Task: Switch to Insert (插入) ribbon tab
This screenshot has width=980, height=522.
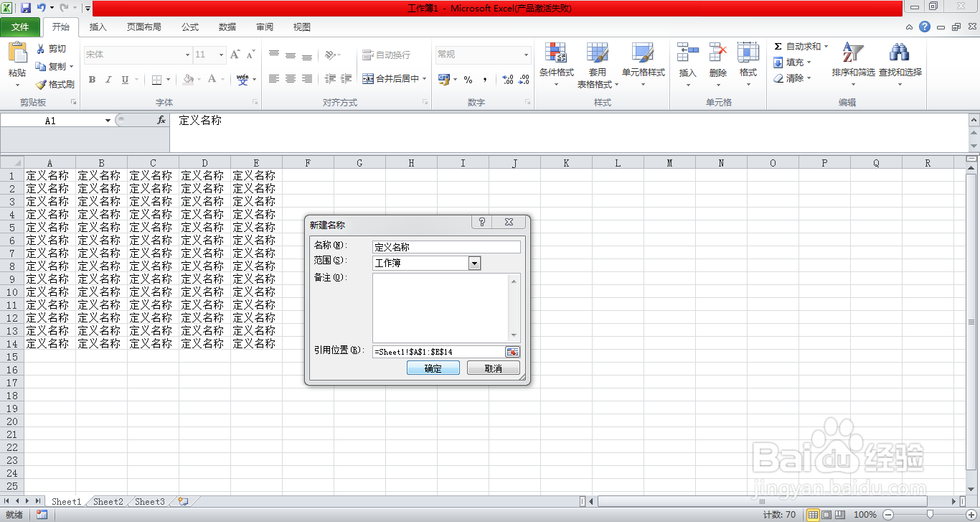Action: pyautogui.click(x=98, y=27)
